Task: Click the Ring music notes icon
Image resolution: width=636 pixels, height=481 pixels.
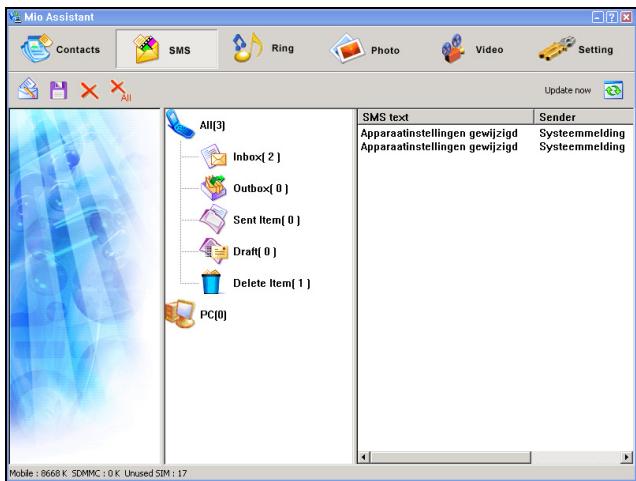Action: pyautogui.click(x=247, y=47)
